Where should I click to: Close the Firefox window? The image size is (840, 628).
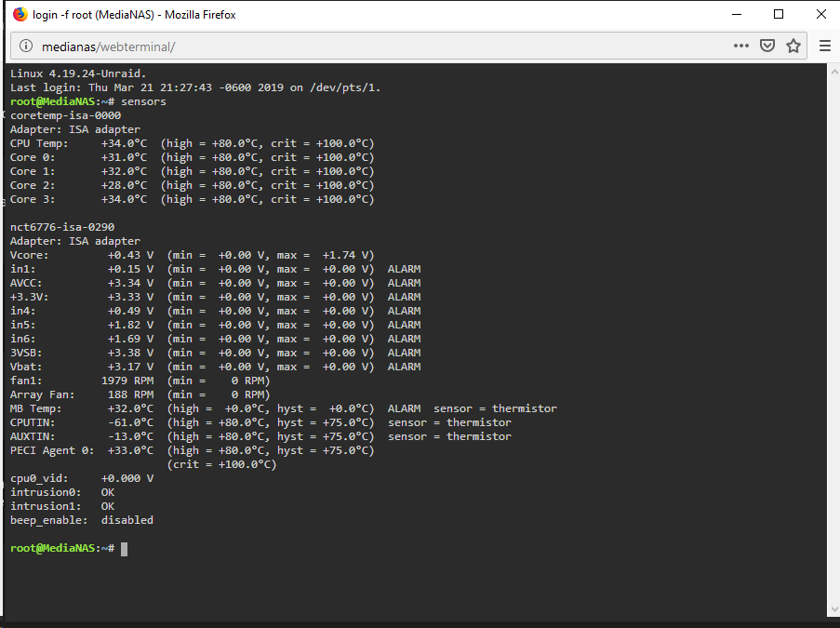coord(820,15)
